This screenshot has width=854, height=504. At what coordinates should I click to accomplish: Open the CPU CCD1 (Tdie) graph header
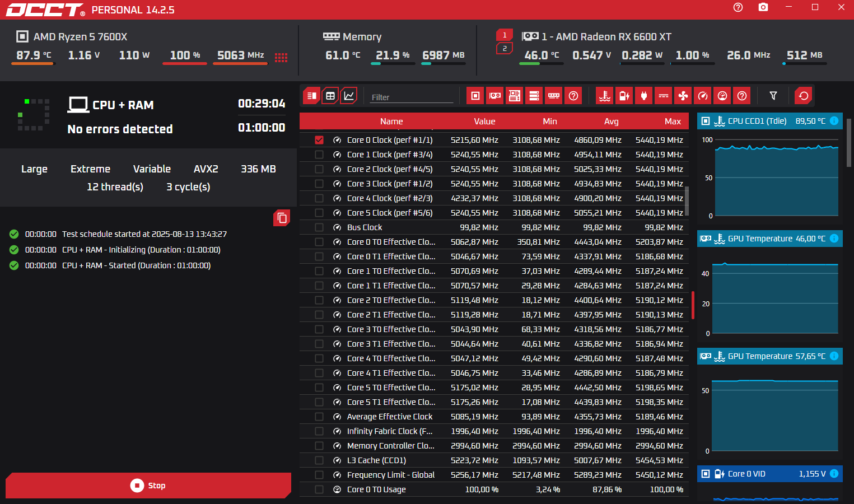769,121
